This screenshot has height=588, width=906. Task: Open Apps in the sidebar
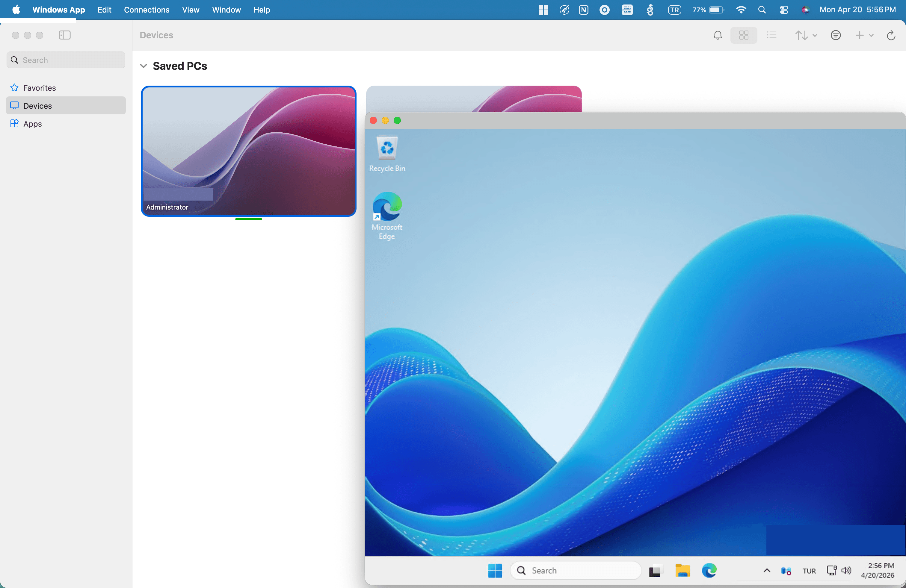click(66, 124)
